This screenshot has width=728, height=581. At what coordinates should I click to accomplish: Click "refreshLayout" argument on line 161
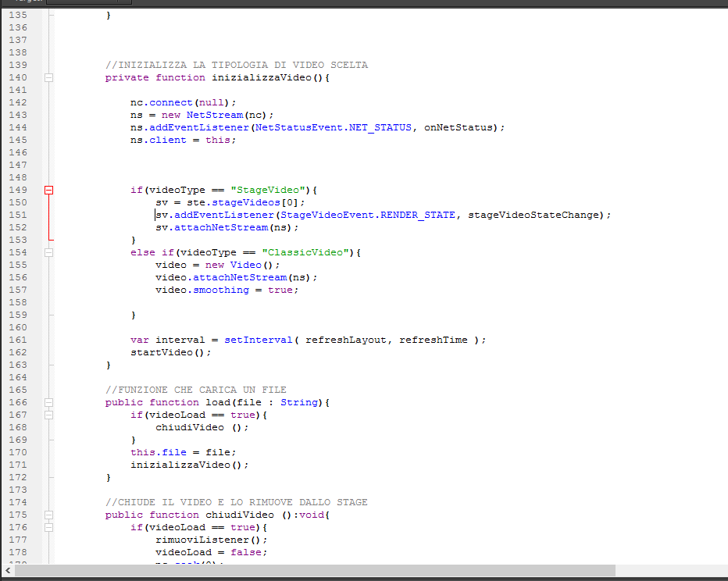point(346,340)
